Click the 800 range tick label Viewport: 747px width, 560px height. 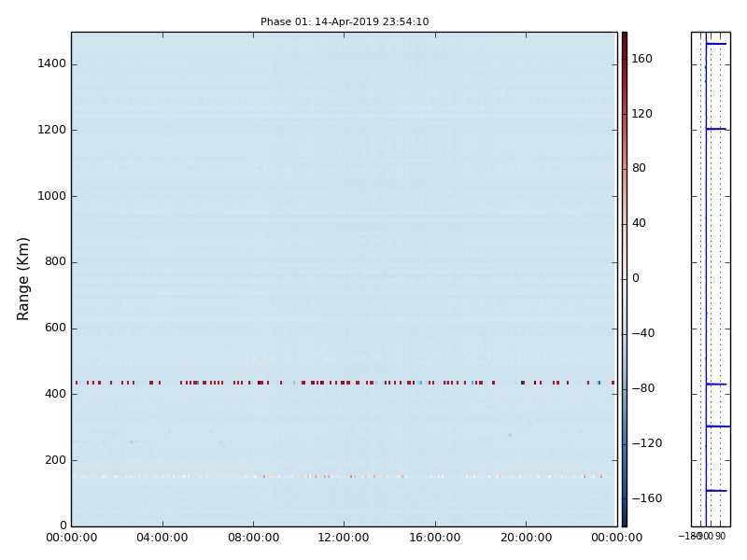(x=55, y=261)
